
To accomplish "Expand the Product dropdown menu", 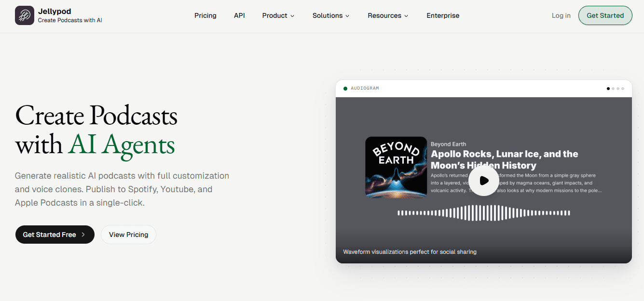I will [x=278, y=15].
